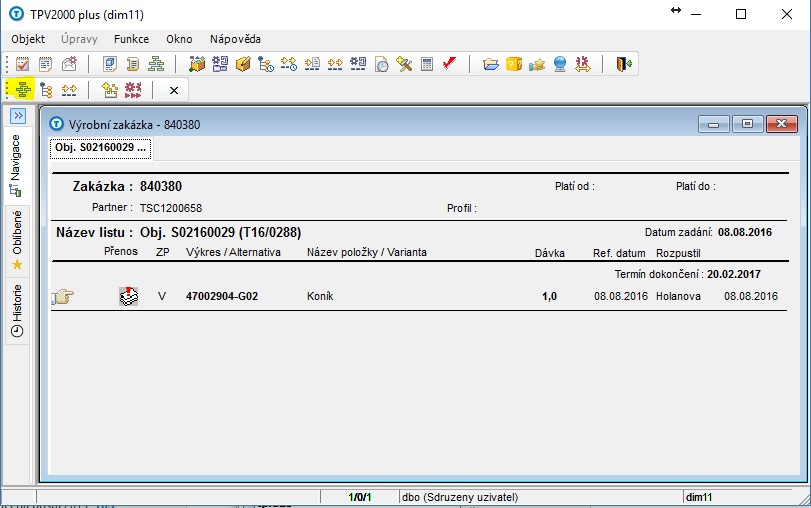Select the Obj. S02160029 tab
Viewport: 811px width, 508px height.
[x=101, y=147]
